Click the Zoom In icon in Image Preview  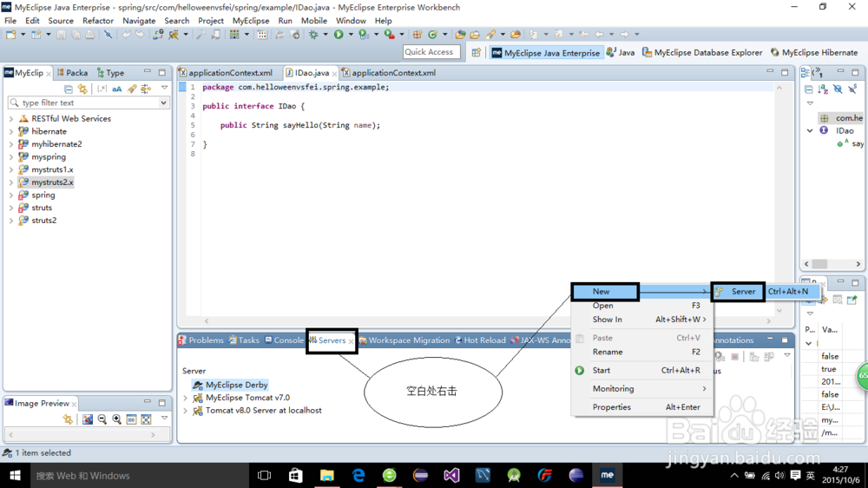point(117,419)
